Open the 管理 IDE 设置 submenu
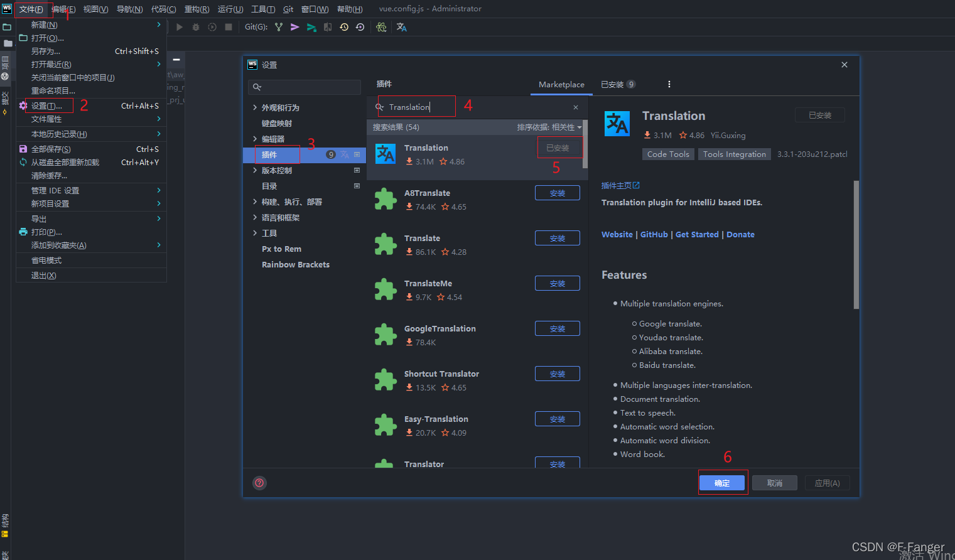 click(x=91, y=190)
